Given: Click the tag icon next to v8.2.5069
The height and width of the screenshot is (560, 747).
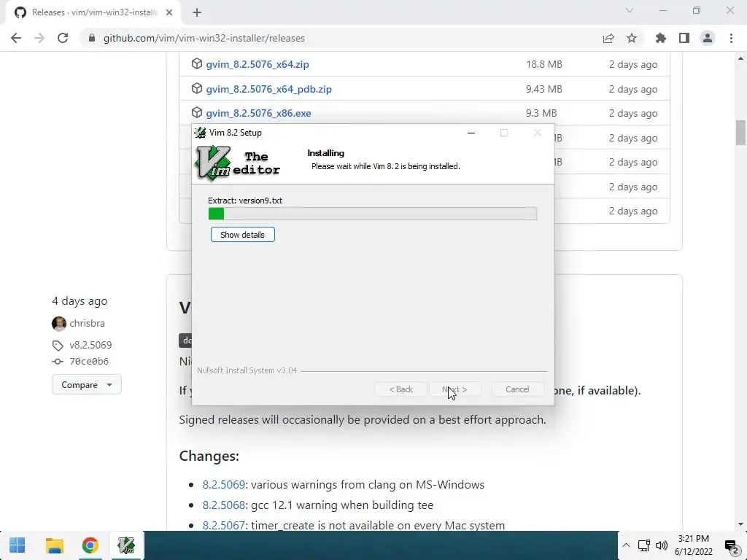Looking at the screenshot, I should pyautogui.click(x=58, y=345).
